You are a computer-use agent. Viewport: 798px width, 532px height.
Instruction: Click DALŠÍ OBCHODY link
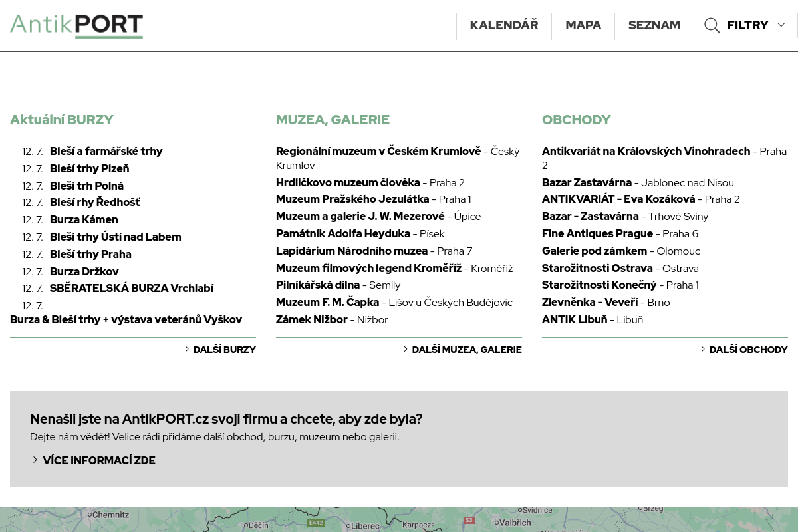(748, 350)
